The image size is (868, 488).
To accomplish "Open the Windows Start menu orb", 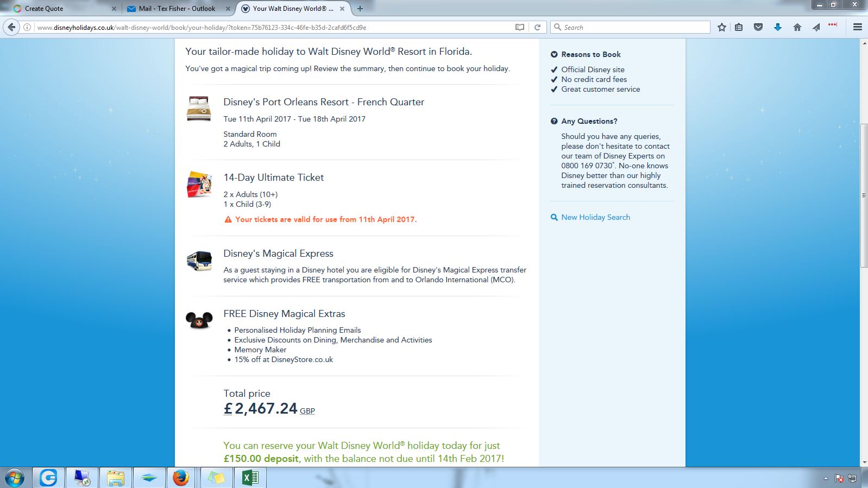I will coord(15,478).
